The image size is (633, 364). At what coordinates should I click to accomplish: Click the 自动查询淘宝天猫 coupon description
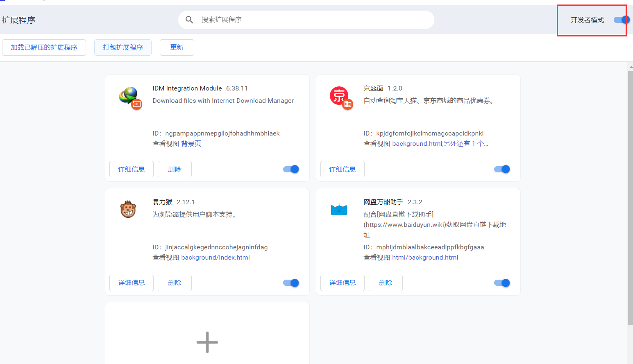[x=429, y=101]
